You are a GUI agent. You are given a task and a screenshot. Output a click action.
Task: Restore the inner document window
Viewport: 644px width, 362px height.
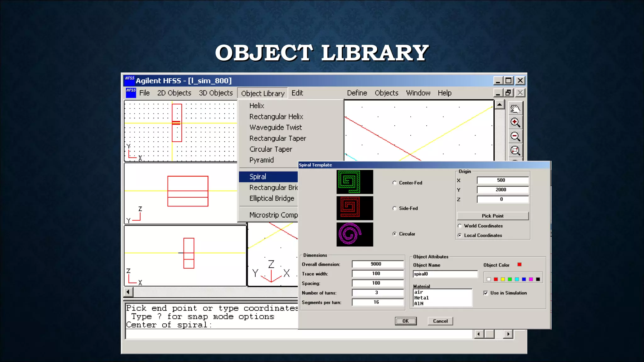click(508, 93)
